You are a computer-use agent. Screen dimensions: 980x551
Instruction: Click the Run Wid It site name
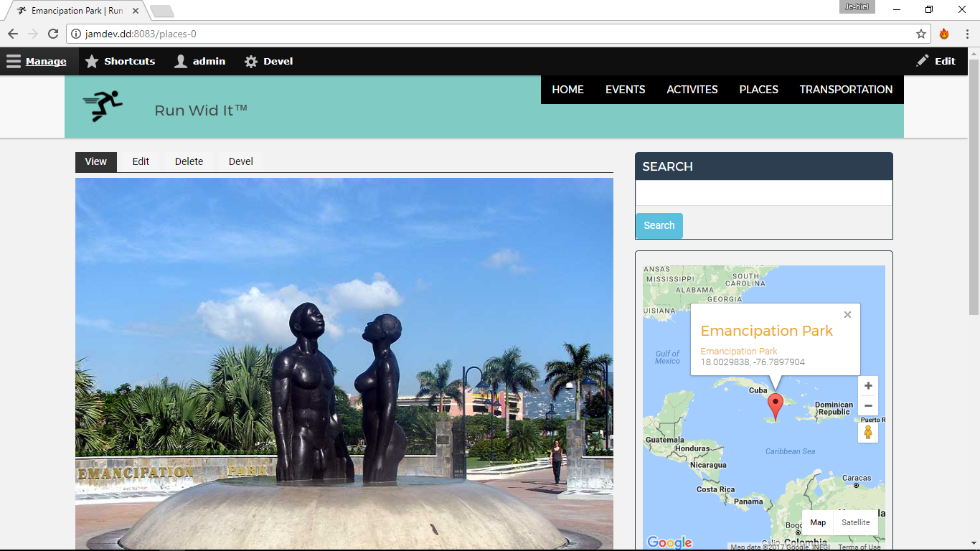point(201,110)
